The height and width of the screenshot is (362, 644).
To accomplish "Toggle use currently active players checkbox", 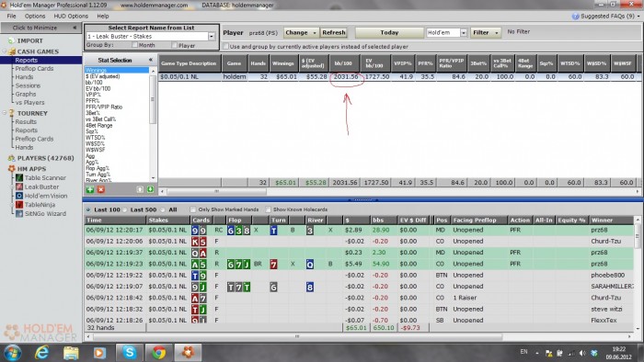I will (225, 46).
